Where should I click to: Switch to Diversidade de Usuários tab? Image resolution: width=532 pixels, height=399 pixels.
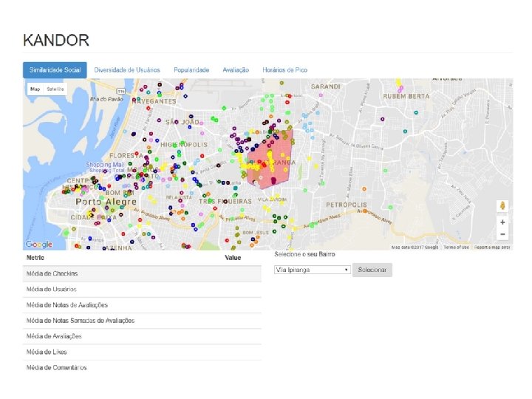click(127, 70)
